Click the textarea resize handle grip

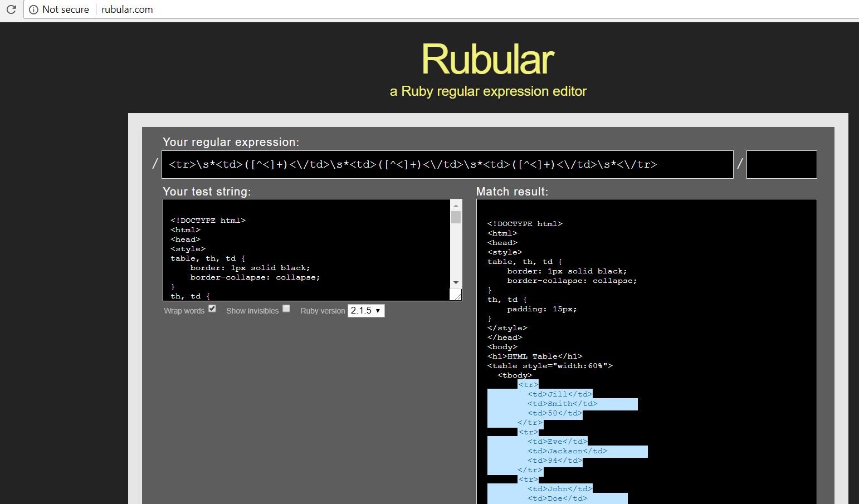(x=457, y=295)
